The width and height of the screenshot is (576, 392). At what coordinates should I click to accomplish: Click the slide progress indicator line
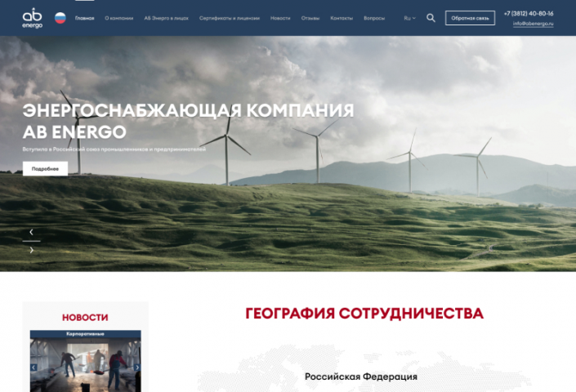[31, 241]
